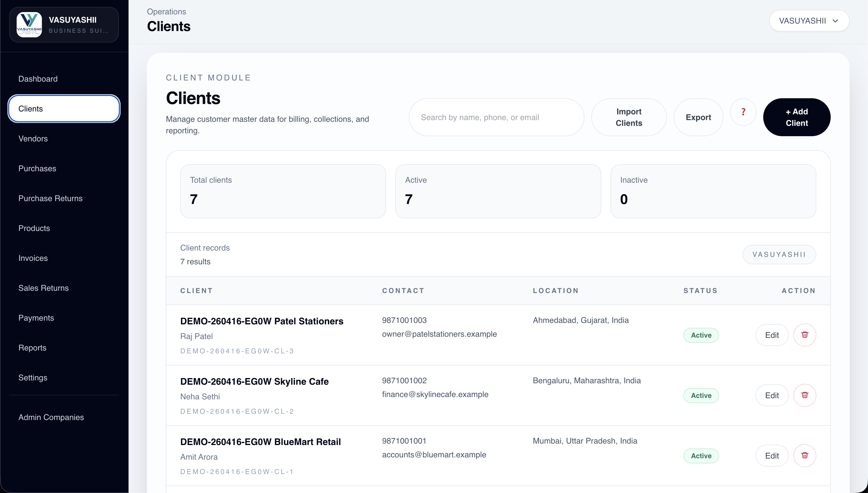Click the Operations breadcrumb text
This screenshot has height=493, width=868.
coord(166,11)
